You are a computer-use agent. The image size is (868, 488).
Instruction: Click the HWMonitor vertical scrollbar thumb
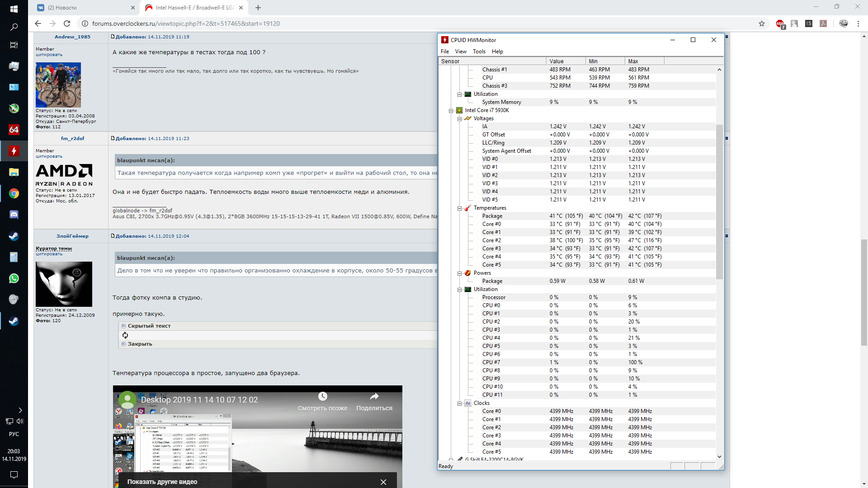coord(719,201)
